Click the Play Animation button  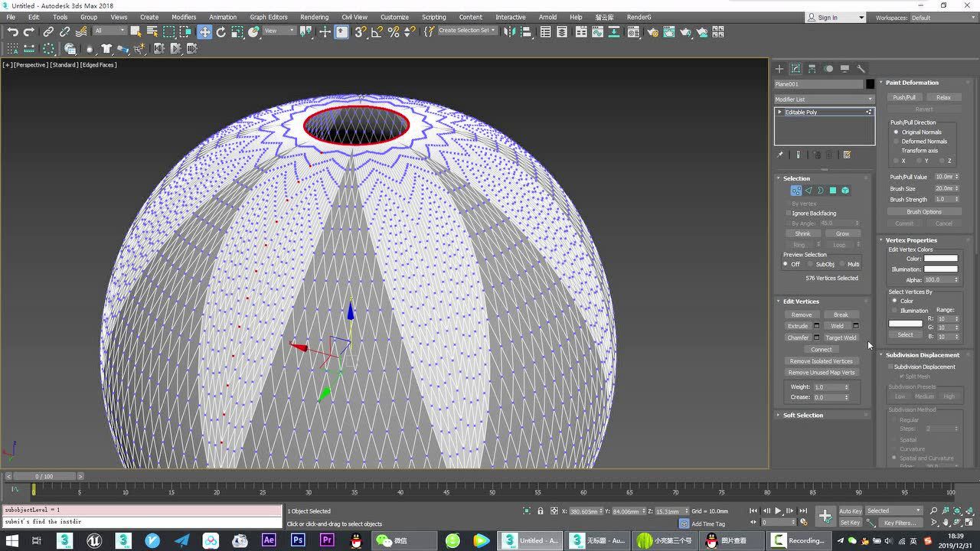[778, 510]
